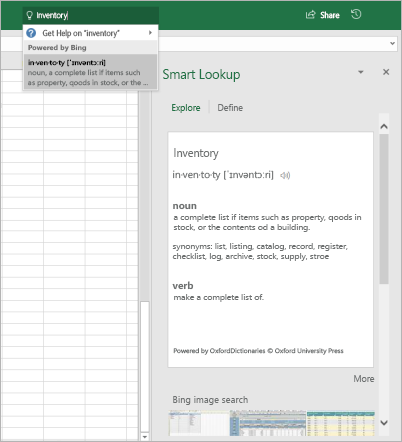This screenshot has height=442, width=402.
Task: Click the Share button
Action: click(x=323, y=15)
